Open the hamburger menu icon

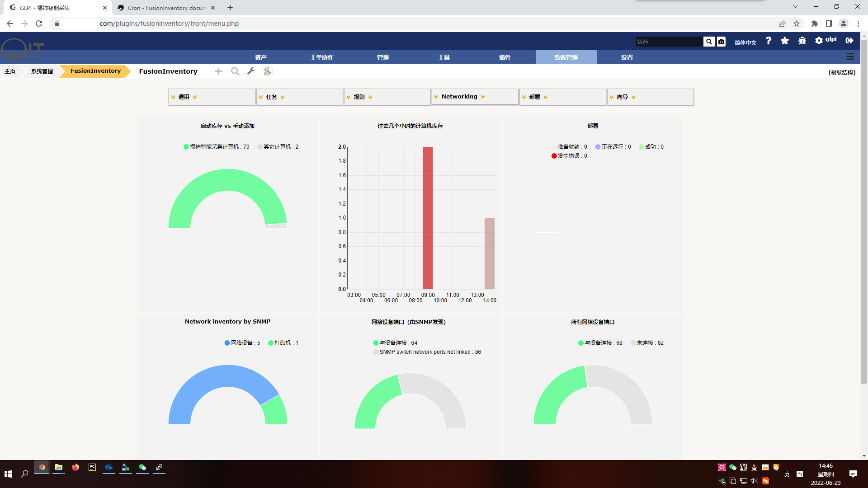(x=850, y=57)
